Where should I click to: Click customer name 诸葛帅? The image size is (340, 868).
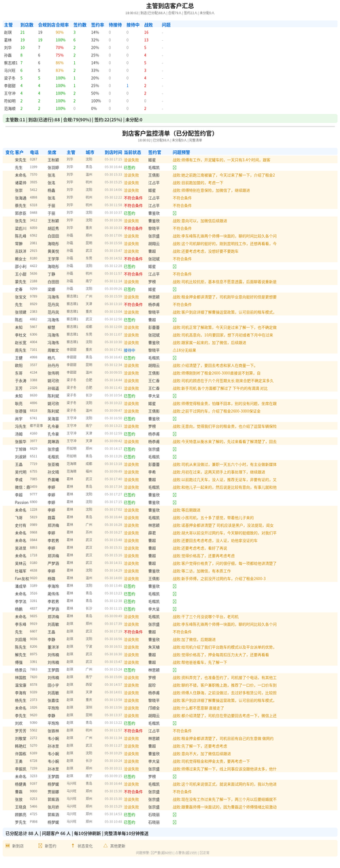[x=20, y=182]
